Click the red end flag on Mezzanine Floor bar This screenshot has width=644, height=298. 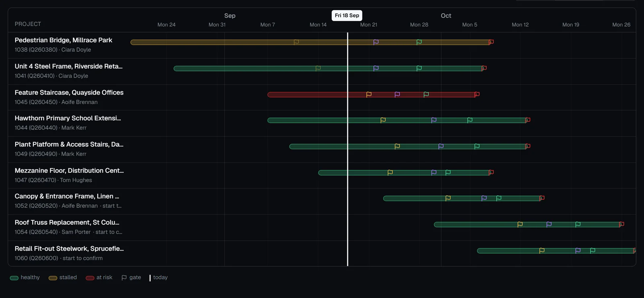point(491,172)
